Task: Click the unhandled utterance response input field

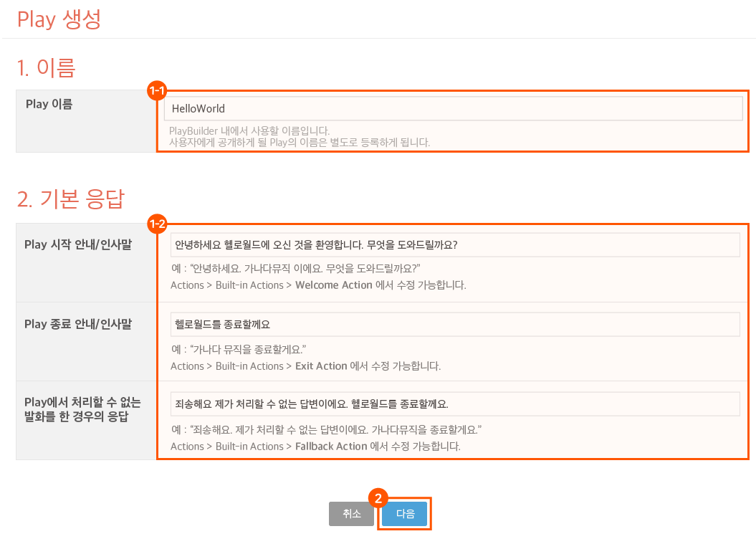Action: click(454, 404)
